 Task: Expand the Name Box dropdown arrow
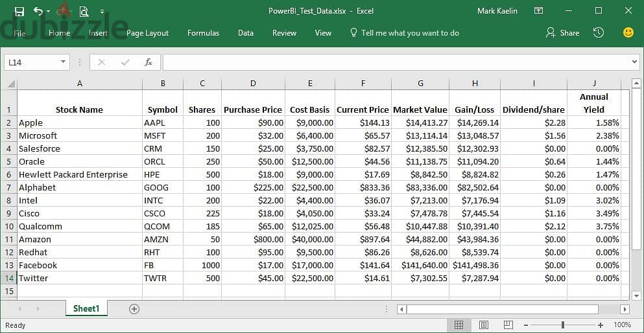click(x=64, y=62)
